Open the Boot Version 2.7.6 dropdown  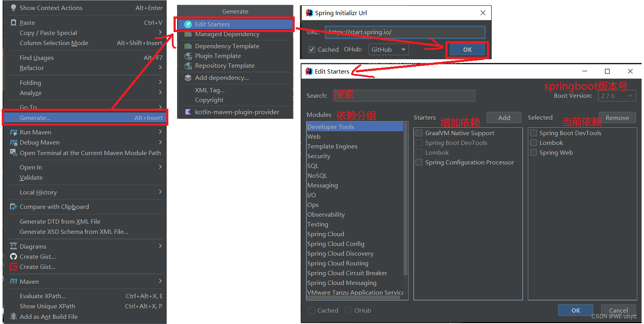[x=617, y=96]
